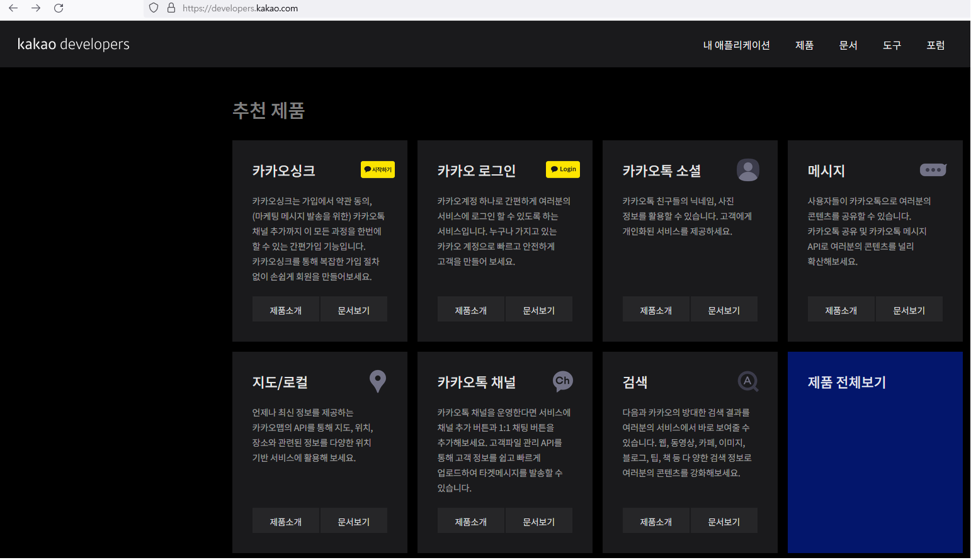
Task: Open the blue 제품 전체보기 card
Action: (x=875, y=452)
